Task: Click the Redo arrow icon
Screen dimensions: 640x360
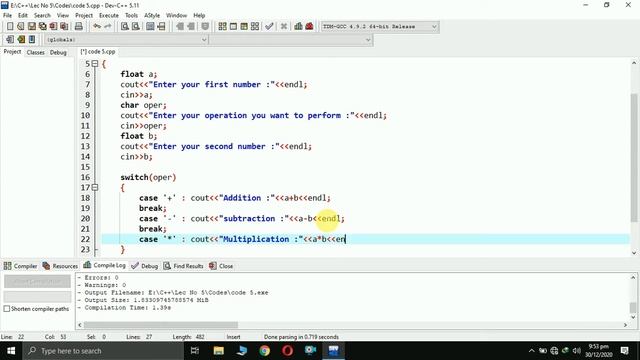Action: (x=108, y=27)
